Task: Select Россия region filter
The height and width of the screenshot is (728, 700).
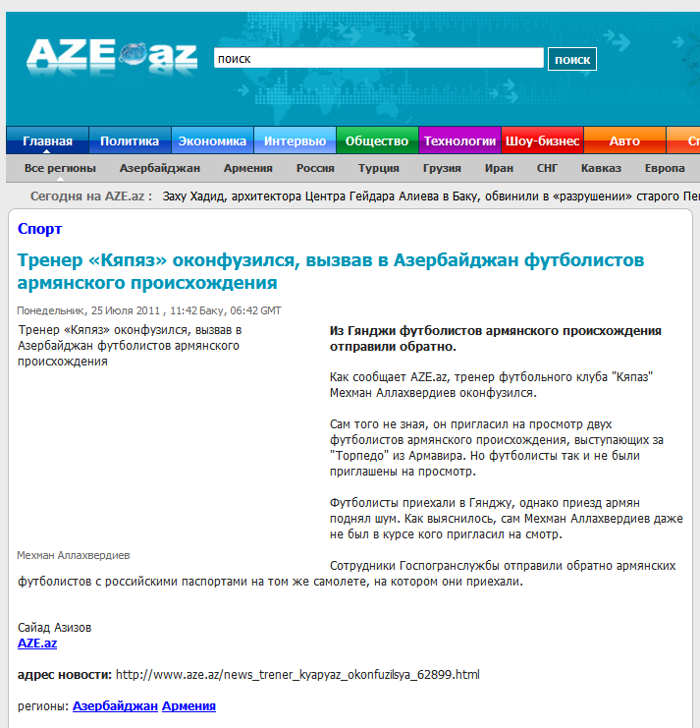Action: pos(315,168)
